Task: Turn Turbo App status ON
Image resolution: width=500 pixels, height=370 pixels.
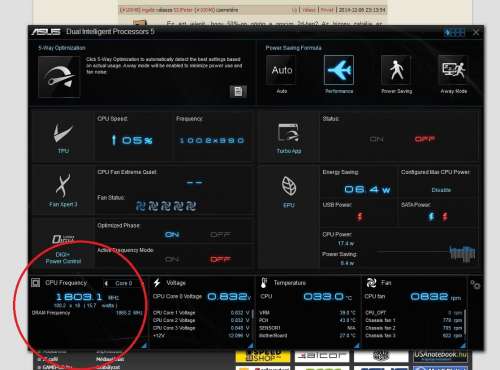Action: tap(376, 139)
